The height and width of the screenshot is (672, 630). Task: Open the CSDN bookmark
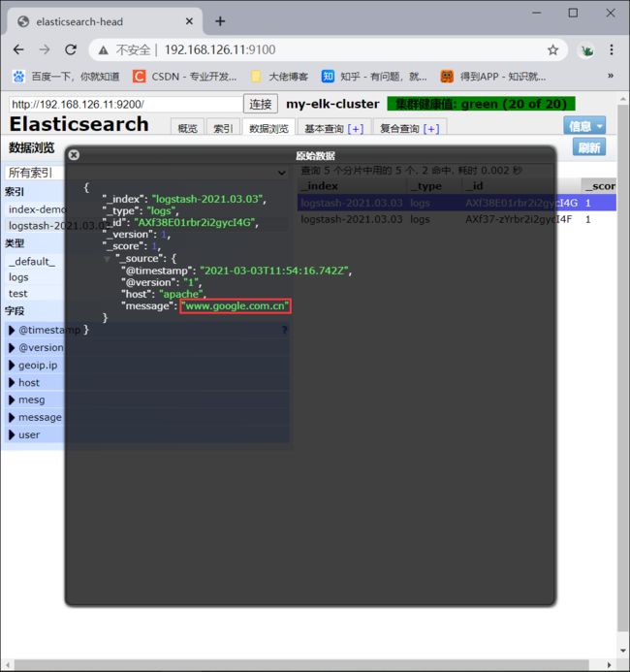pyautogui.click(x=184, y=77)
